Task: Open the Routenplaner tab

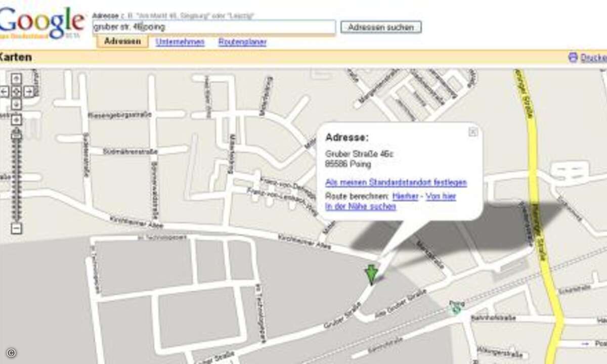Action: (x=242, y=42)
